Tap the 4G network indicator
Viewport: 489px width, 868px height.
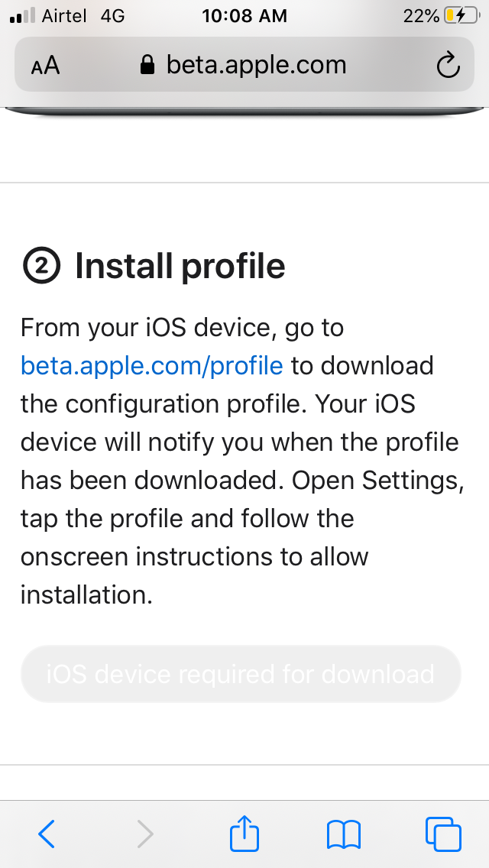click(x=112, y=15)
